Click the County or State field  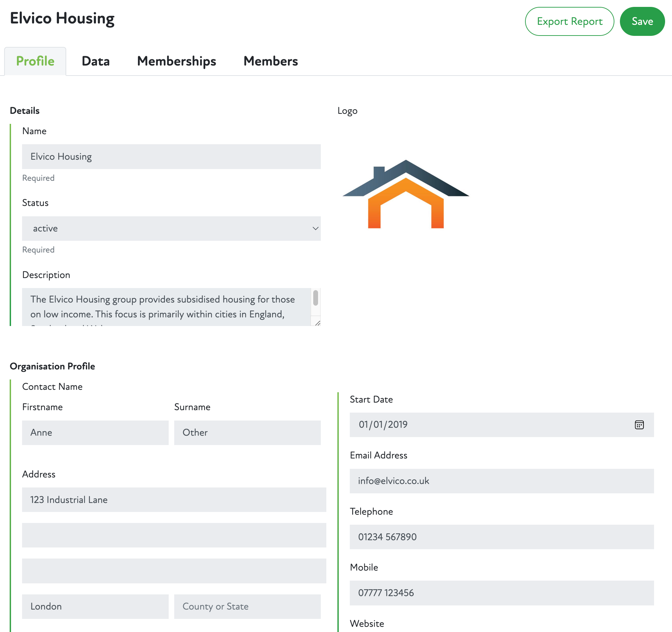247,606
